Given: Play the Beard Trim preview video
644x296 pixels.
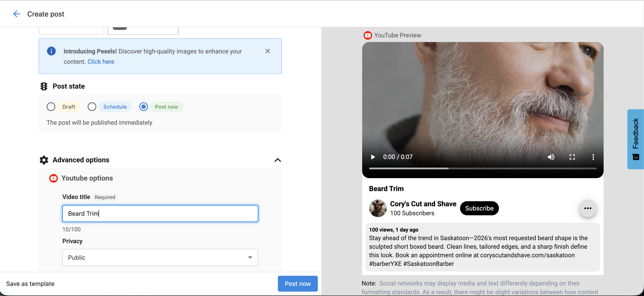Looking at the screenshot, I should pos(373,157).
